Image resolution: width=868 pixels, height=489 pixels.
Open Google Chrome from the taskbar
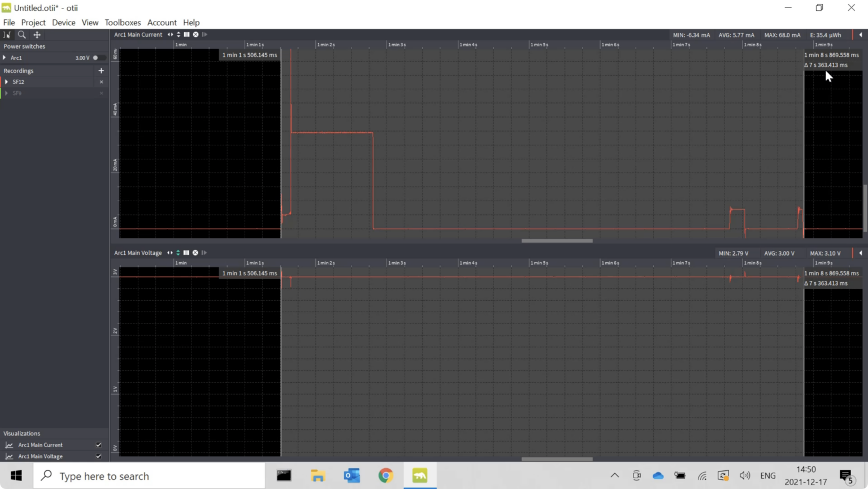point(386,475)
